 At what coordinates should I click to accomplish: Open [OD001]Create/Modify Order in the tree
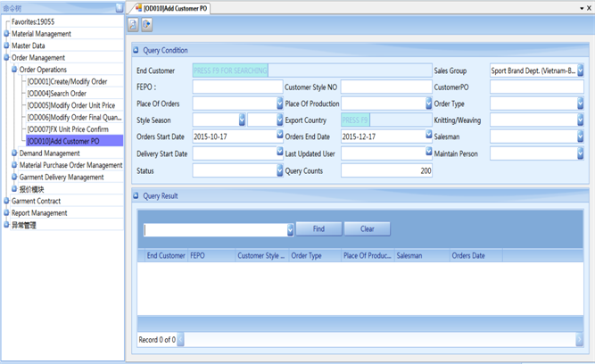[67, 81]
